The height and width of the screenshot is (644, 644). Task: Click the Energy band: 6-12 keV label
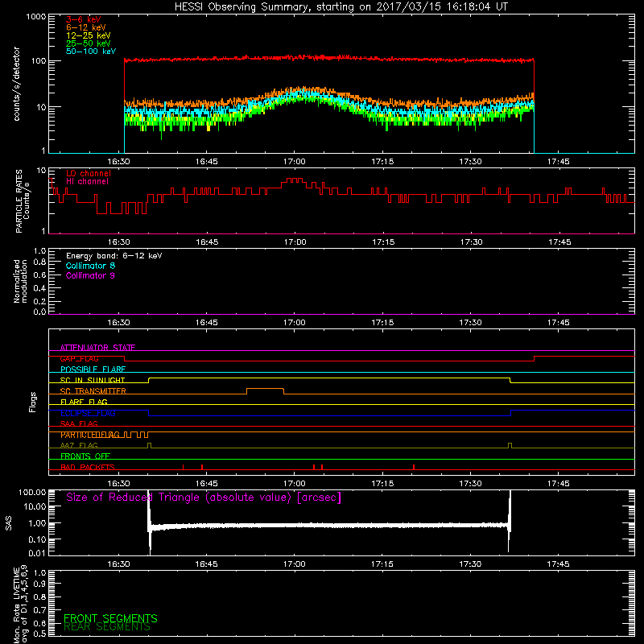pyautogui.click(x=114, y=256)
